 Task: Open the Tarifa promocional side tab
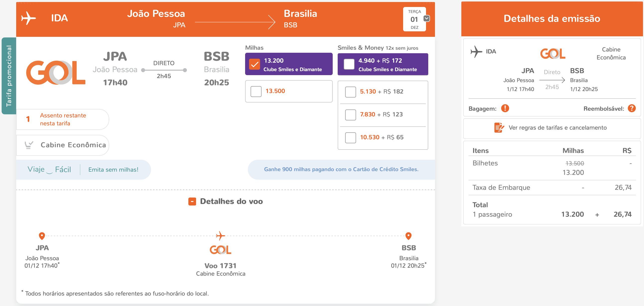[9, 76]
